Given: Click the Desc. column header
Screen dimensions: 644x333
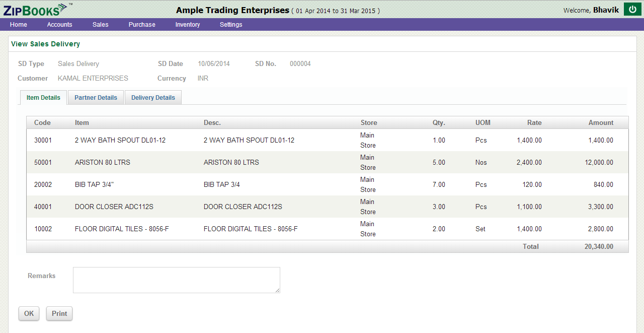Looking at the screenshot, I should pos(212,123).
